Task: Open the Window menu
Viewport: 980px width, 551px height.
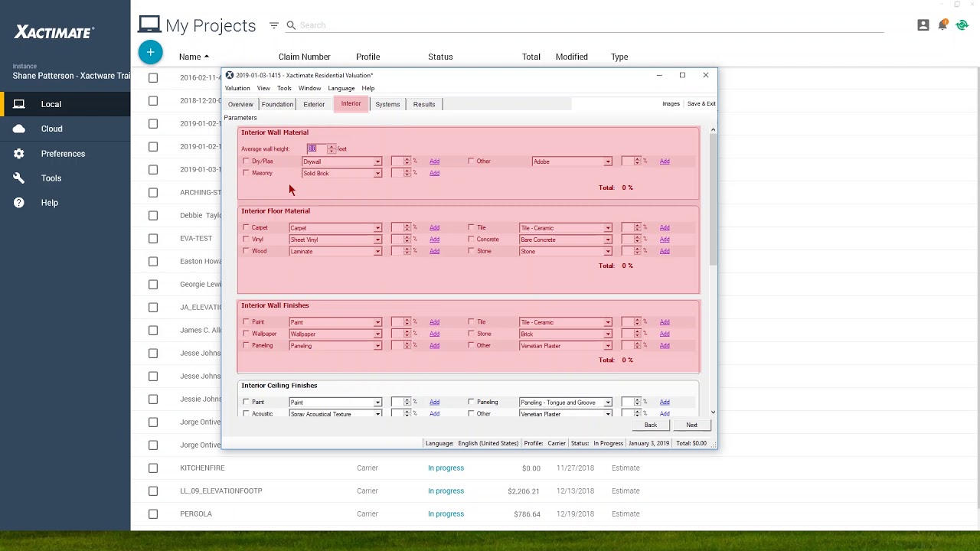Action: (x=309, y=88)
